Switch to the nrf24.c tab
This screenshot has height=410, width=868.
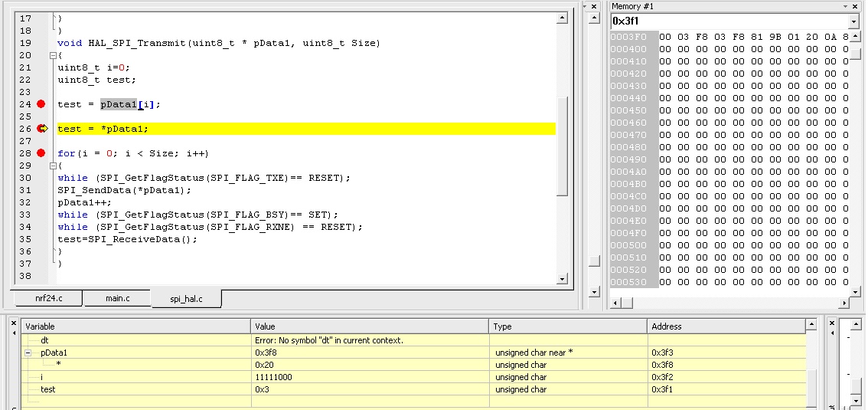pos(48,298)
